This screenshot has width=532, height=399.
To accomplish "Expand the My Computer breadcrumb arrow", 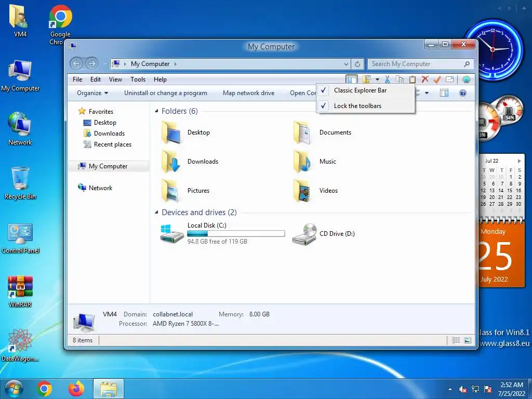I will coord(176,64).
